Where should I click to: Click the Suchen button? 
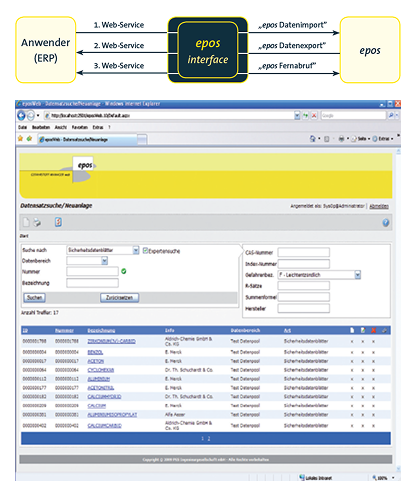pyautogui.click(x=35, y=297)
